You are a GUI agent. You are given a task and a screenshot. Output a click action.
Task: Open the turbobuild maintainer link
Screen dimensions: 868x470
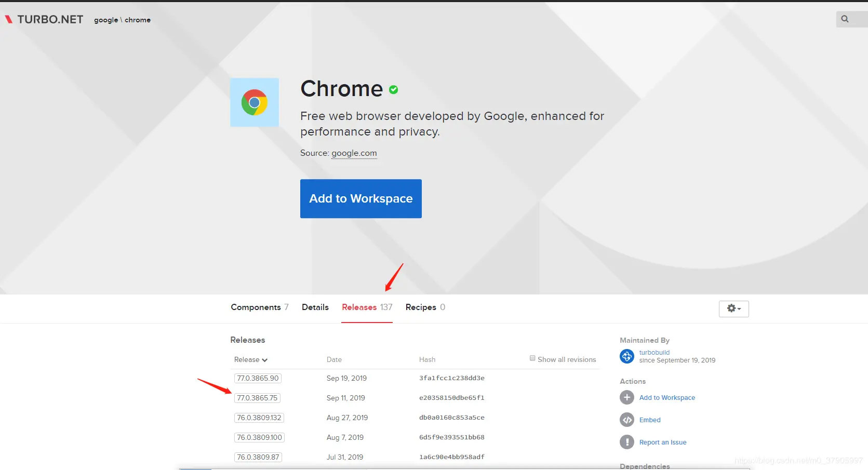655,353
